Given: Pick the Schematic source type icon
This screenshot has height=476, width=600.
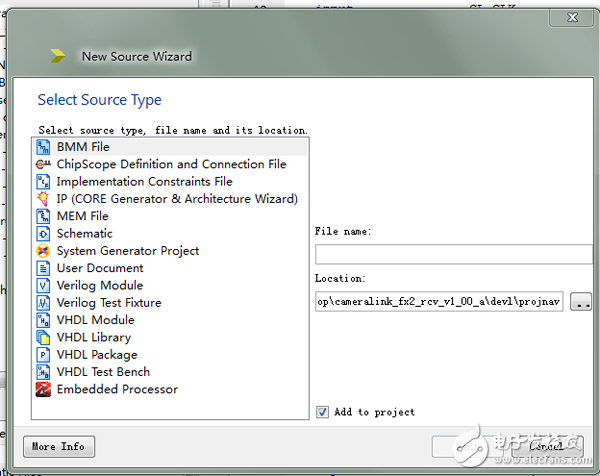Looking at the screenshot, I should (43, 233).
